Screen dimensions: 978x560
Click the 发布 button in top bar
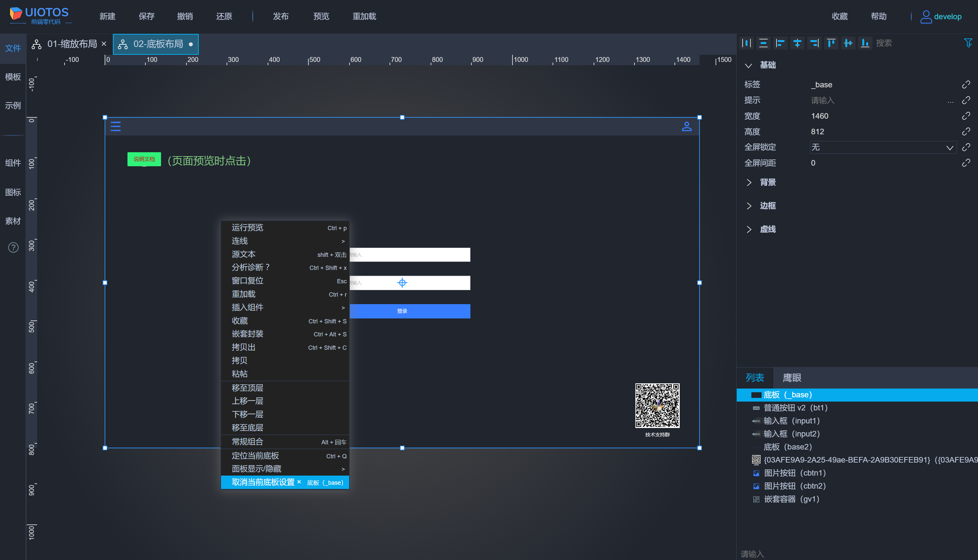tap(280, 17)
